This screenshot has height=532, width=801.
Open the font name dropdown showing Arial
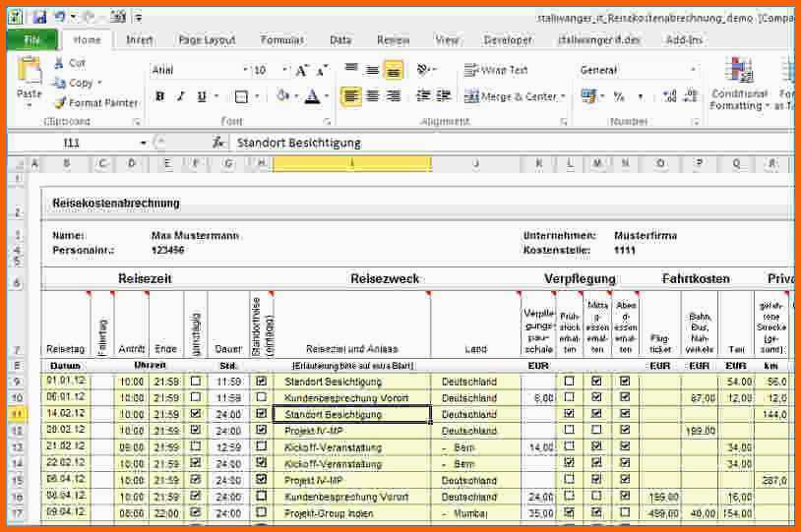point(245,71)
